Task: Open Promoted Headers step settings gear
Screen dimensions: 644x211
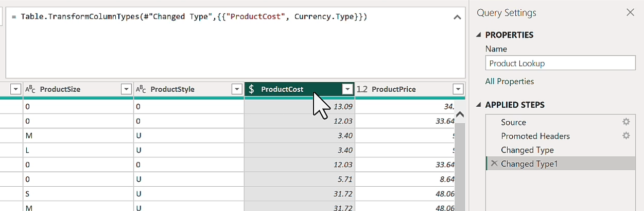Action: pyautogui.click(x=626, y=136)
